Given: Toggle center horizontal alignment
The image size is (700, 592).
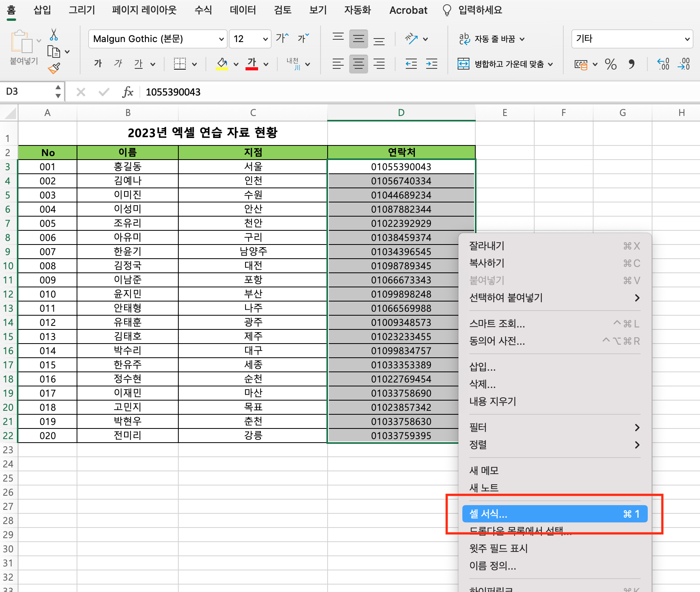Looking at the screenshot, I should [359, 64].
